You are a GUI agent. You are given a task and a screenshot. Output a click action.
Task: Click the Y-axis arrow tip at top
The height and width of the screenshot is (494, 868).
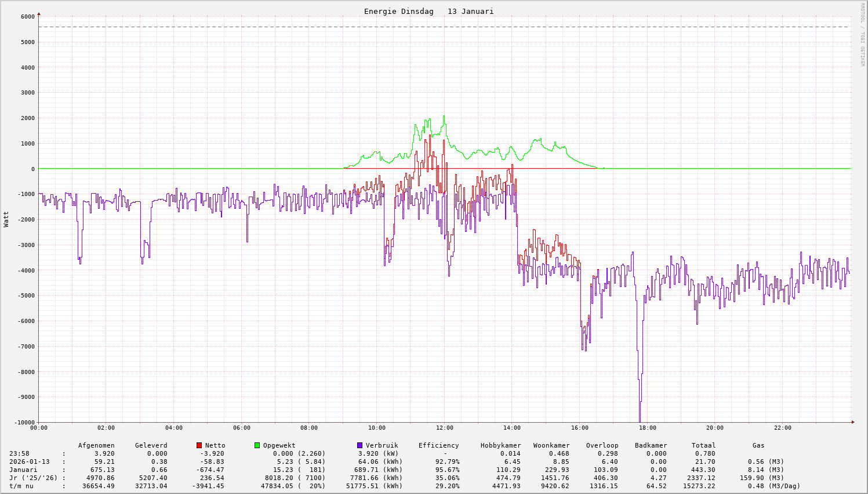click(39, 13)
